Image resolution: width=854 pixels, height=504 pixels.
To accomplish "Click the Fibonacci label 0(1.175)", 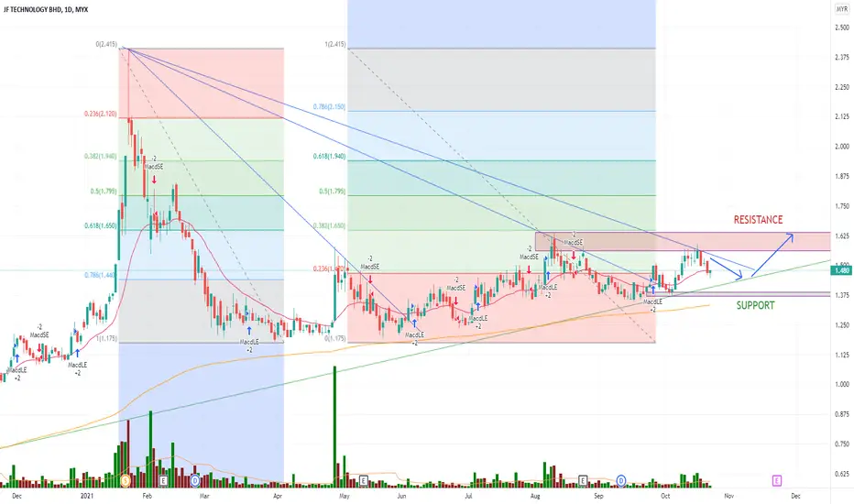I will [x=335, y=338].
